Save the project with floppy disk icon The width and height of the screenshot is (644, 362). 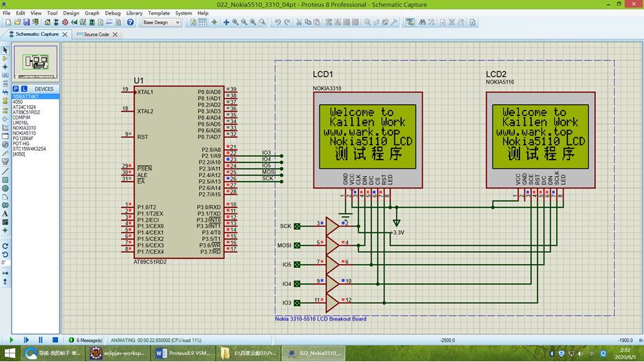tap(26, 23)
